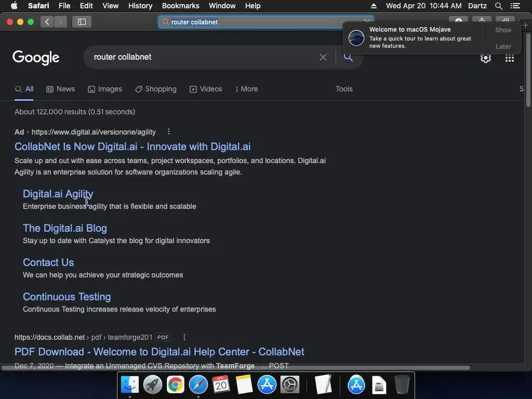Open the Apple menu
The image size is (532, 399).
(x=14, y=6)
